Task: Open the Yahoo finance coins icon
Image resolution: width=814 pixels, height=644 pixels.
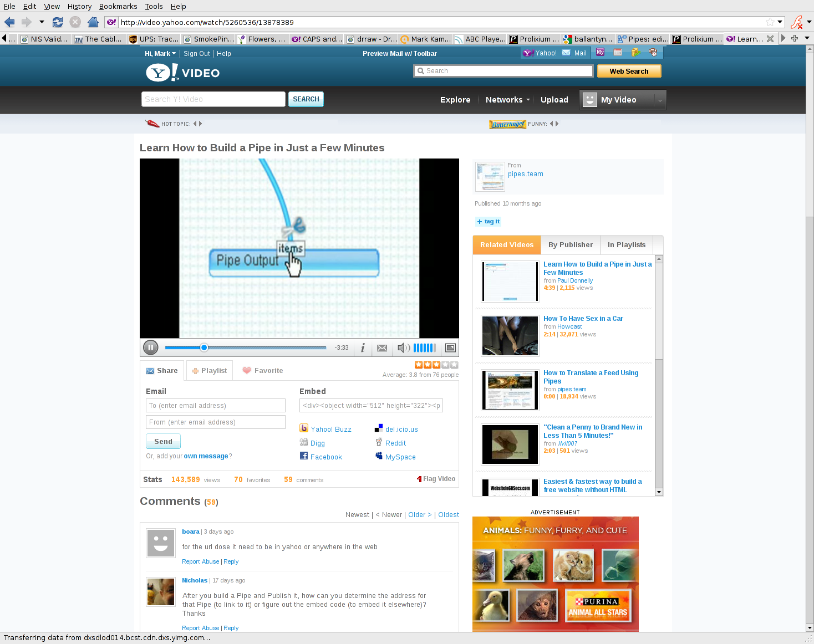Action: click(x=635, y=52)
